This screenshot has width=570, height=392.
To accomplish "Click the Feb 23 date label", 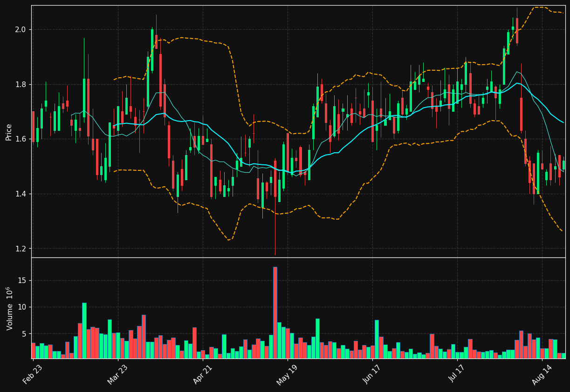I will (x=32, y=374).
